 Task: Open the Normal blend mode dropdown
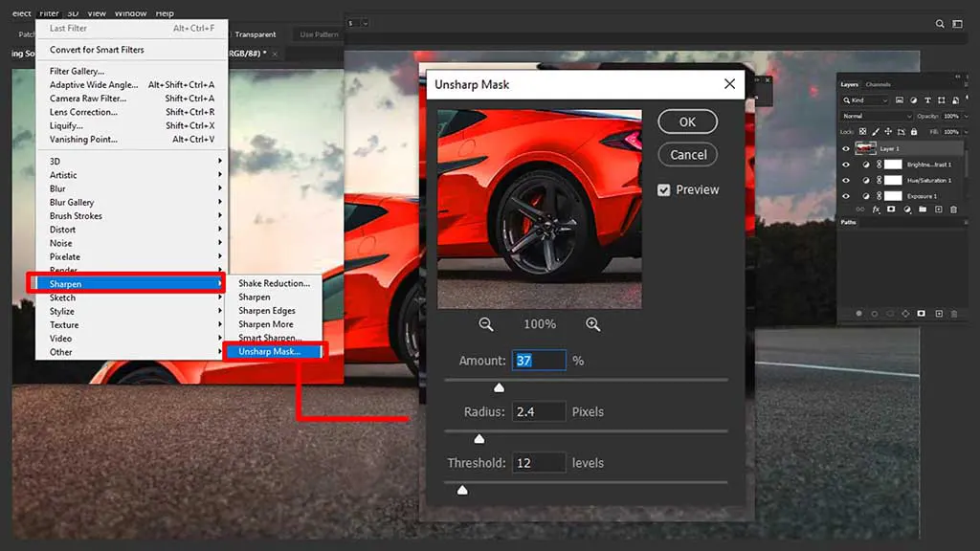[x=877, y=116]
